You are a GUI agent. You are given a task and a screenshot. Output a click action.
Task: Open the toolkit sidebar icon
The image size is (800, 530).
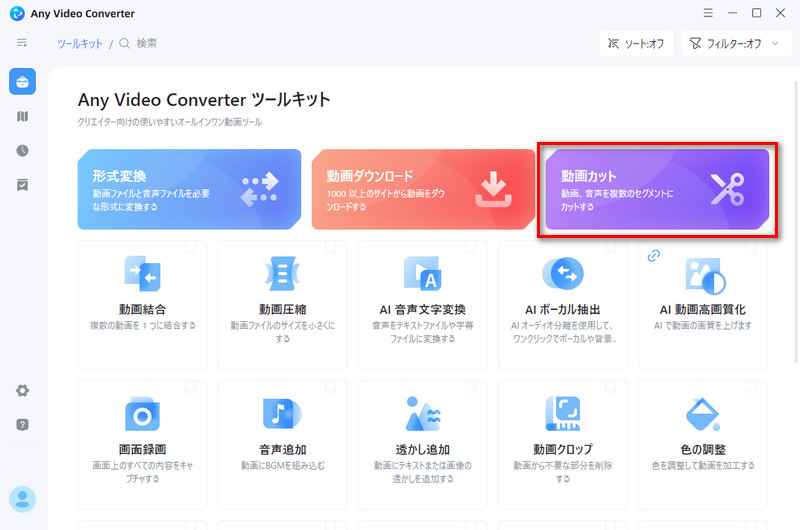coord(22,82)
